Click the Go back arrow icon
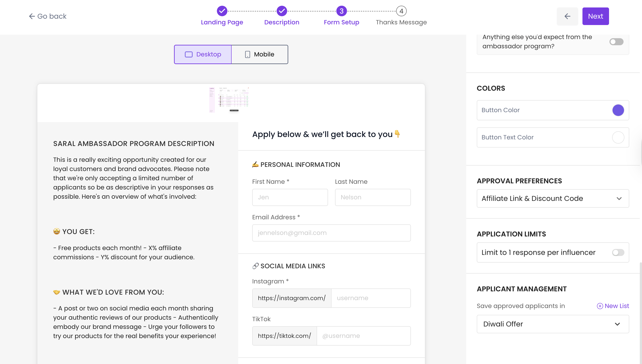Screen dimensions: 642x364 (x=32, y=16)
